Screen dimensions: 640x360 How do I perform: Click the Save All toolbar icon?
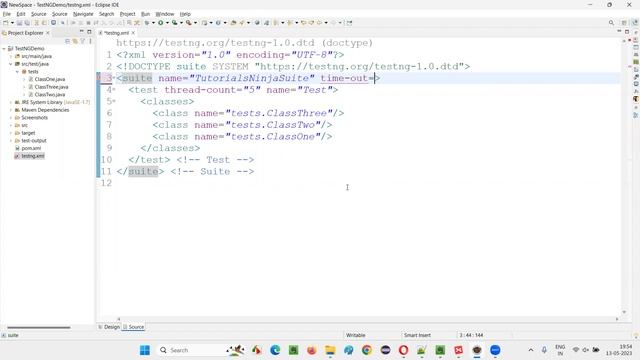[27, 23]
